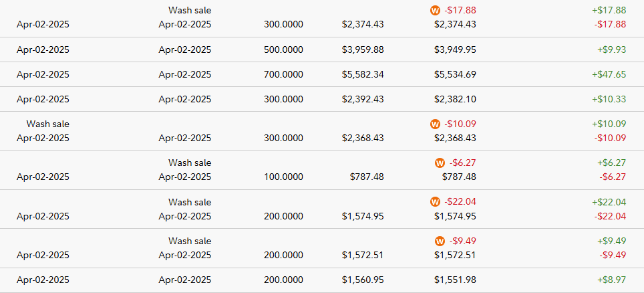Select the 500.0000 quantity cell

click(283, 50)
